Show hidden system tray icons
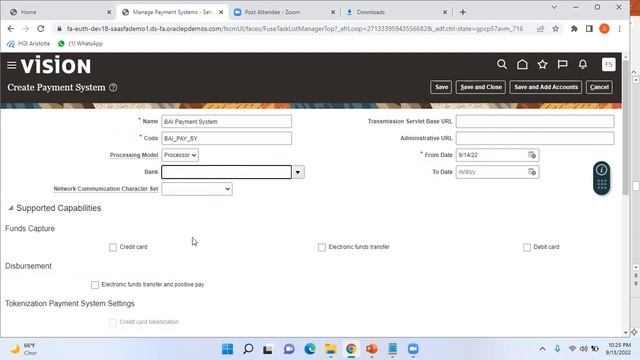Viewport: 640px width, 360px height. (542, 349)
